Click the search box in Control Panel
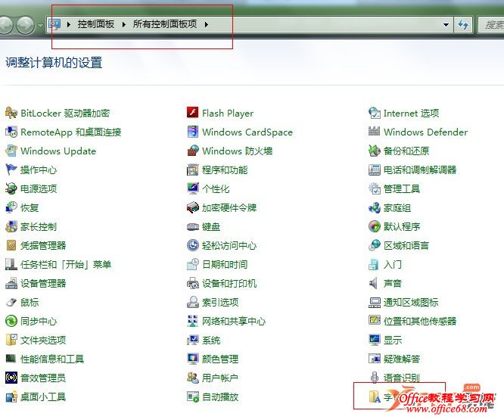Screen dimensions: 504x420 coord(491,24)
